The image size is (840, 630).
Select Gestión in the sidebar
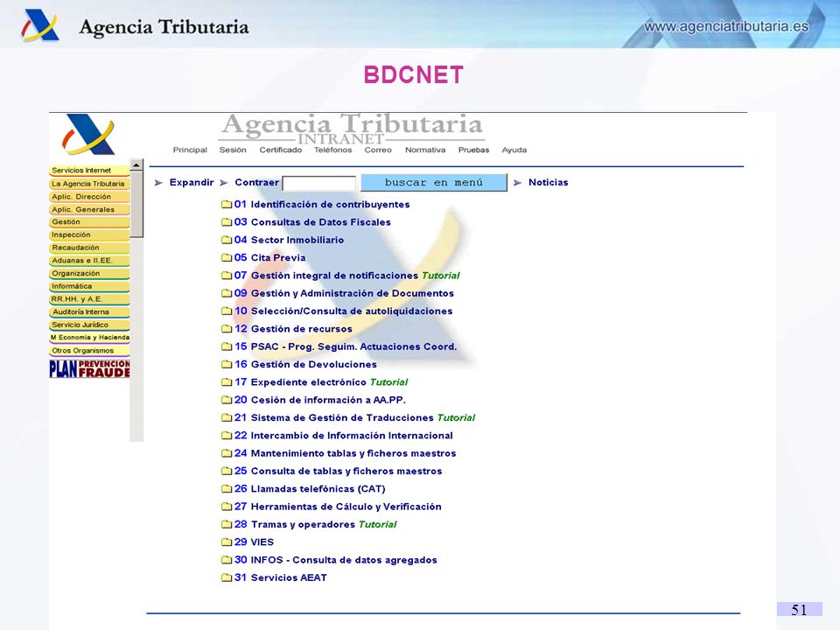tap(89, 221)
